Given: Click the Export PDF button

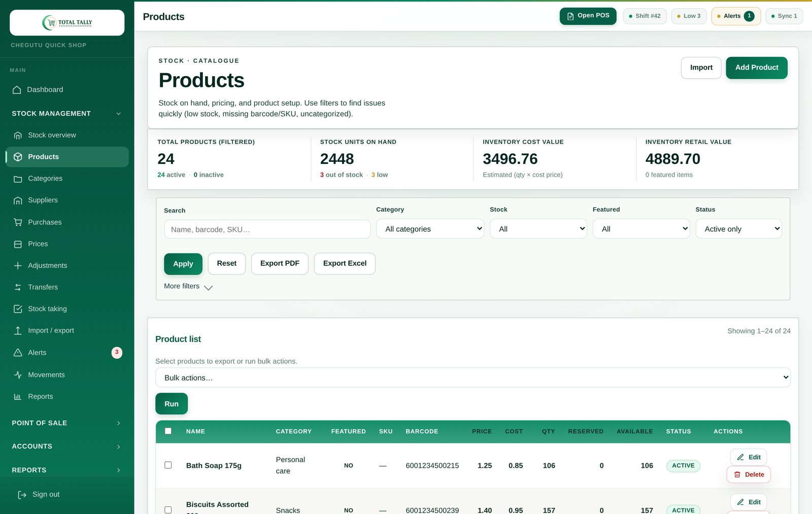Looking at the screenshot, I should click(x=280, y=264).
